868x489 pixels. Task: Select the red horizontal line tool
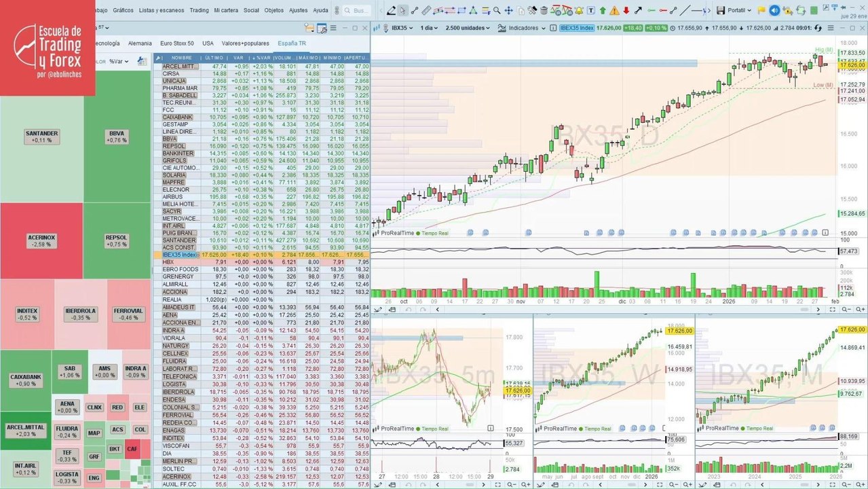coord(663,10)
